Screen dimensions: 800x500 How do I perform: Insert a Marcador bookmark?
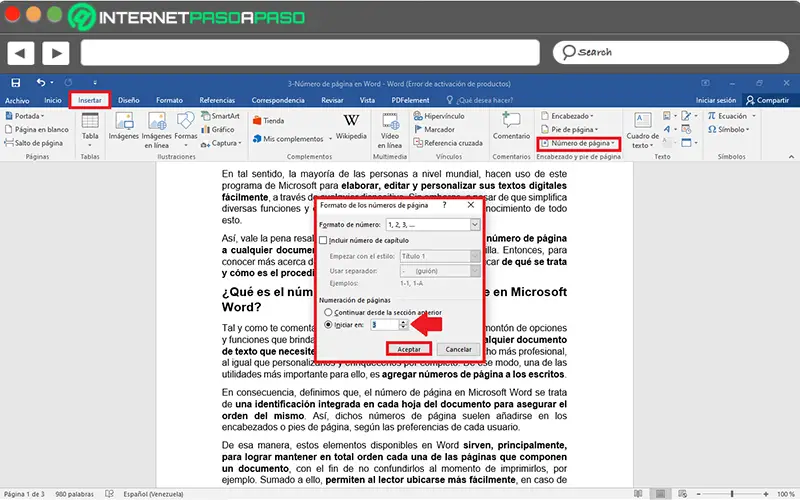click(434, 130)
